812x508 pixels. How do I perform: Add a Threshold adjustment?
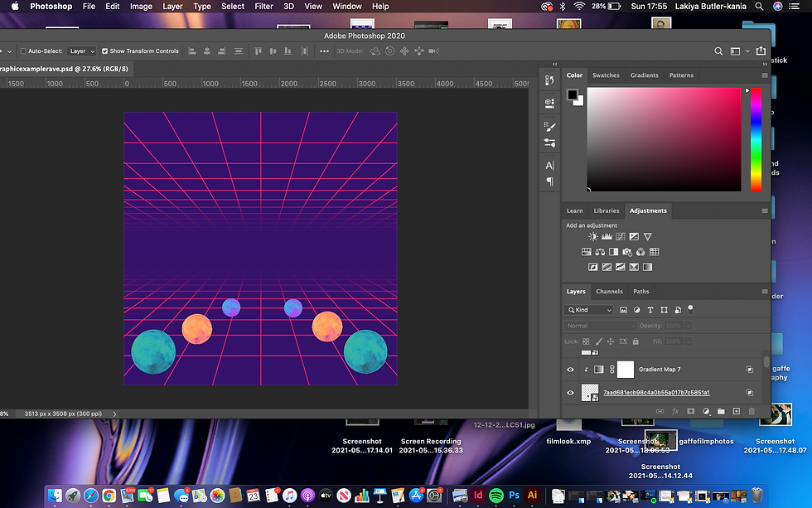tap(621, 267)
